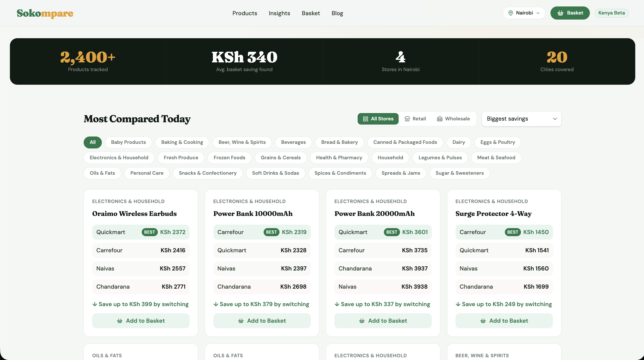Select the All category chip
Image resolution: width=644 pixels, height=360 pixels.
pyautogui.click(x=92, y=142)
